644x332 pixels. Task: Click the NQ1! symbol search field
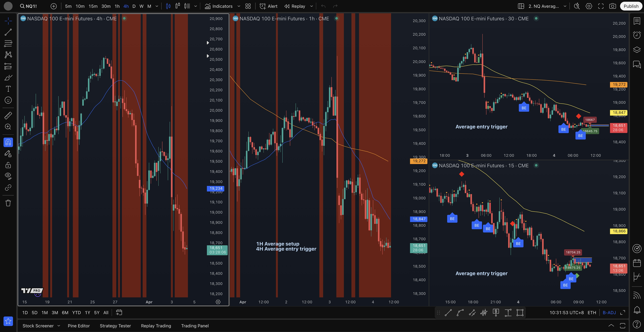29,6
